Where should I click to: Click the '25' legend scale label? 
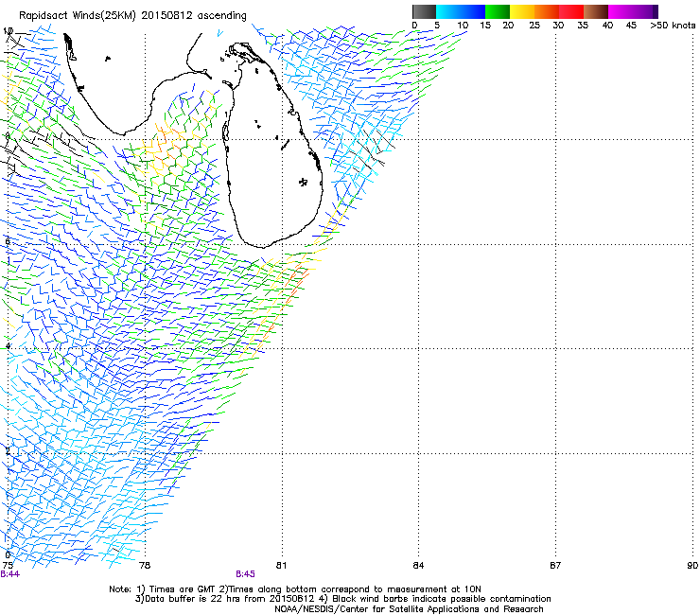click(x=534, y=26)
